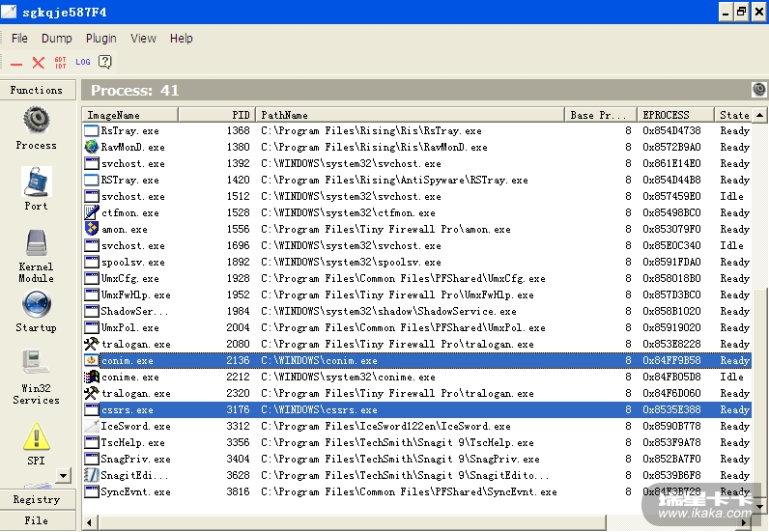Open the Dump menu
The image size is (769, 532).
(56, 39)
